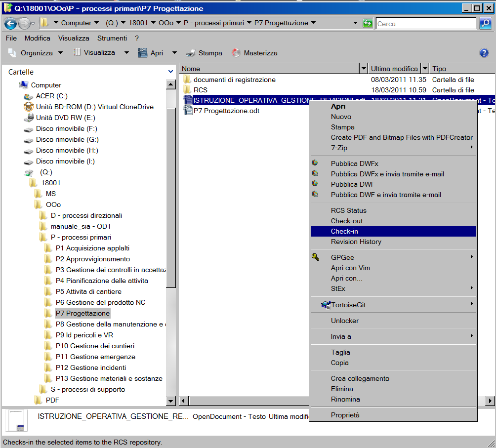Click the P7 Progettazione.odt file icon
Viewport: 496px width, 448px height.
(x=188, y=111)
